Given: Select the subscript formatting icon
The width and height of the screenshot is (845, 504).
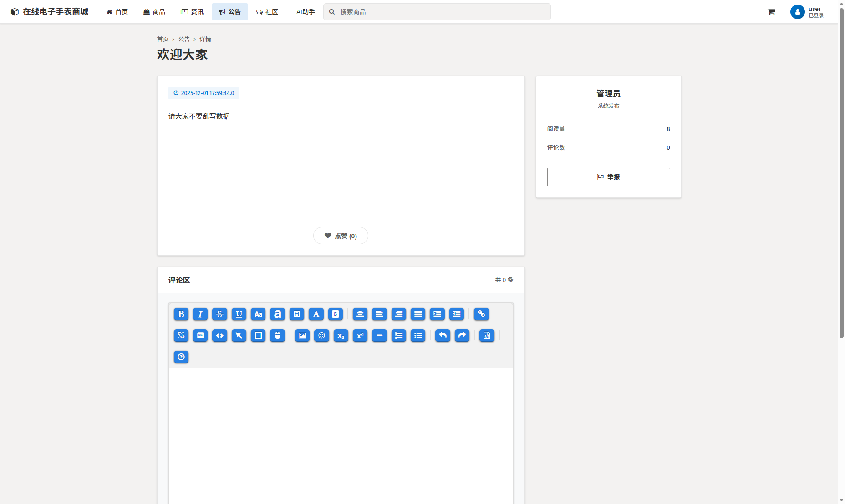Looking at the screenshot, I should tap(341, 336).
